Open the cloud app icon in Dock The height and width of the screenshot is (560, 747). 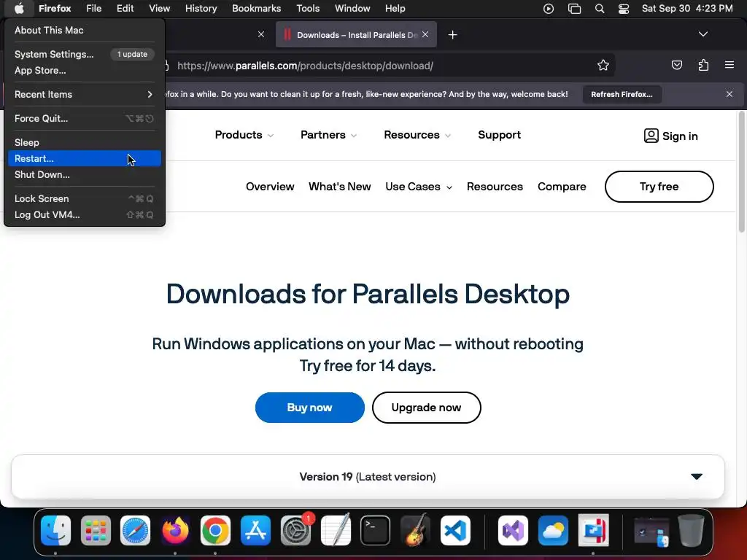pyautogui.click(x=553, y=530)
